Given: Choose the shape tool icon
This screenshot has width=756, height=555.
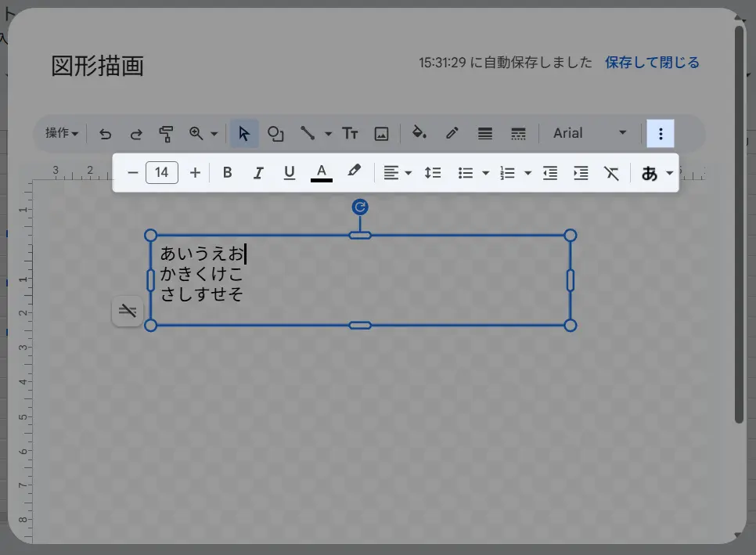Looking at the screenshot, I should 275,134.
